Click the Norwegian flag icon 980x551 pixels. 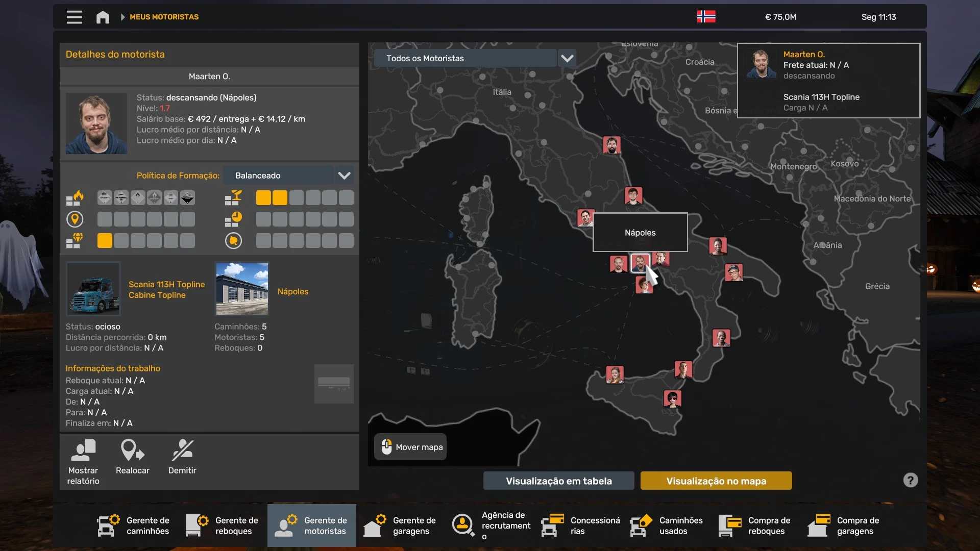(706, 17)
